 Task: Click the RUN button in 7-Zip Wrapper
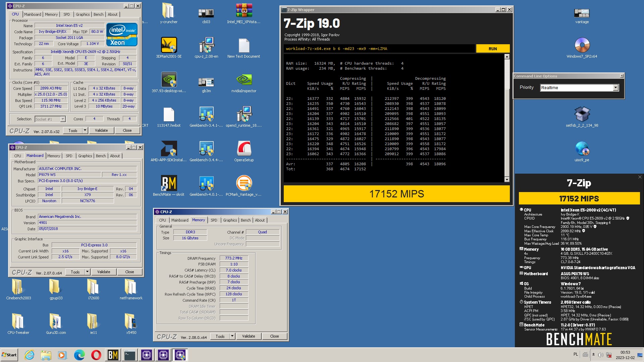493,49
